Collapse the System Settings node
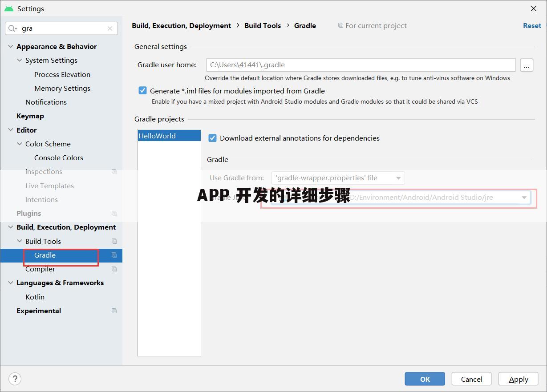The width and height of the screenshot is (547, 392). pyautogui.click(x=20, y=61)
